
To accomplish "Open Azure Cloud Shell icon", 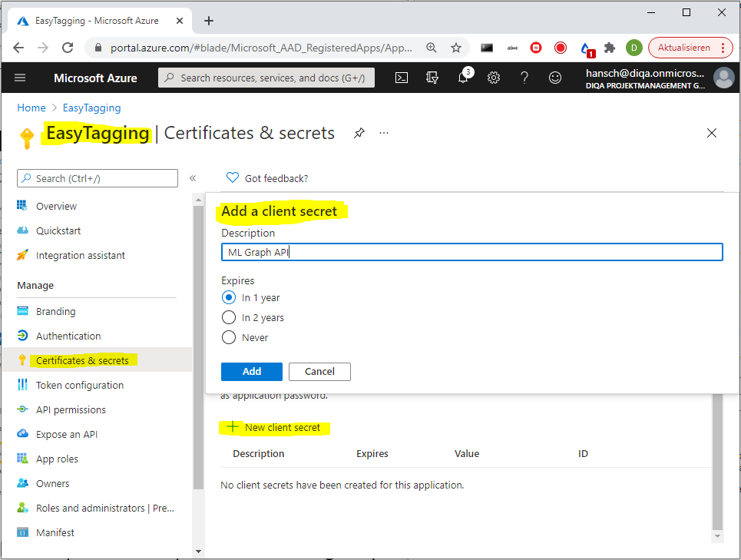I will [402, 78].
